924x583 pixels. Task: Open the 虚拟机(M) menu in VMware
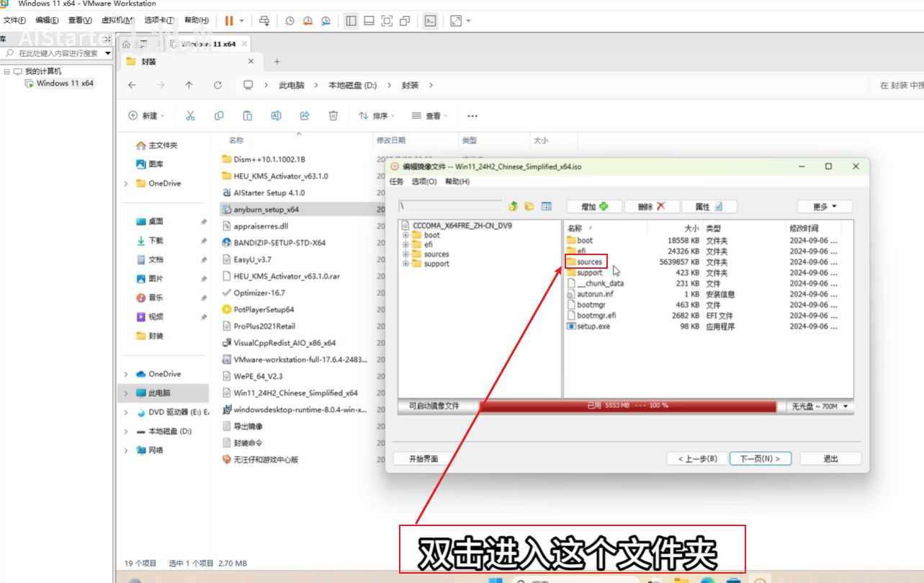pyautogui.click(x=117, y=21)
